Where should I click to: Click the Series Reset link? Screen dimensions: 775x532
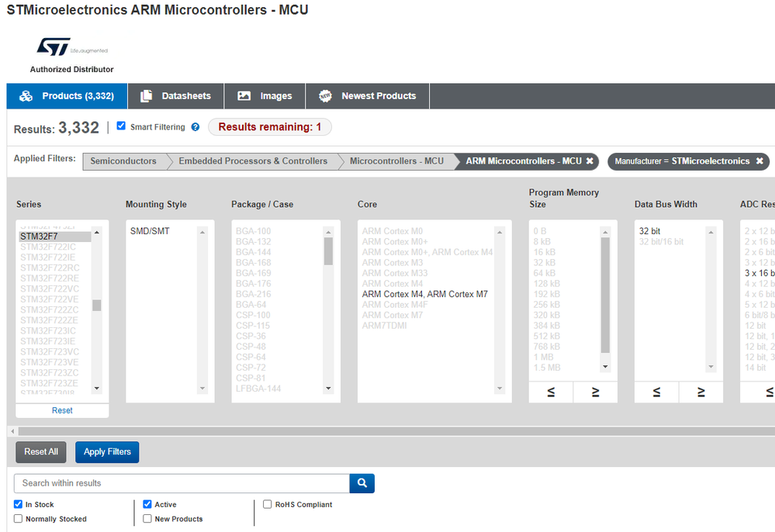[x=62, y=410]
